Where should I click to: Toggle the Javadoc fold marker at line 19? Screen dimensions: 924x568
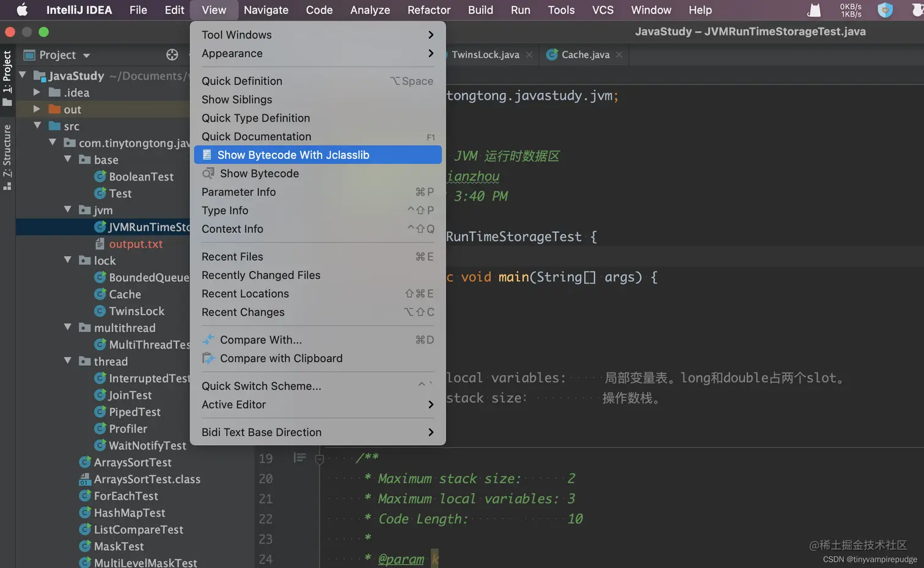[319, 459]
